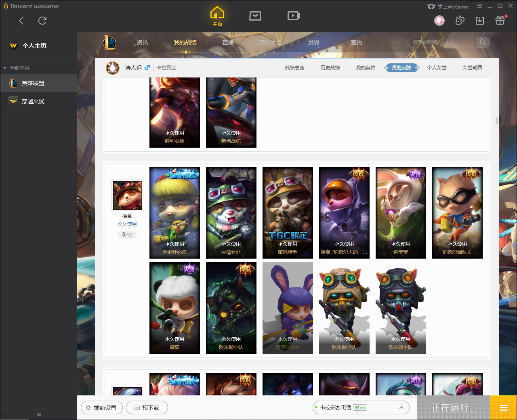Open the 提莫:"约德尔人的一…" skin card
This screenshot has width=517, height=420.
pyautogui.click(x=344, y=213)
